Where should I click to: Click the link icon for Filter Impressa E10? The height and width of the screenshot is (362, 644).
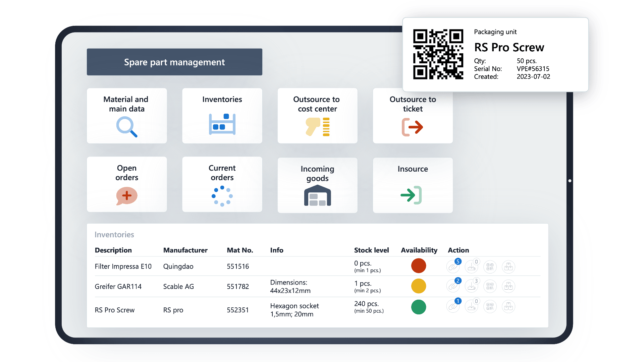click(453, 267)
